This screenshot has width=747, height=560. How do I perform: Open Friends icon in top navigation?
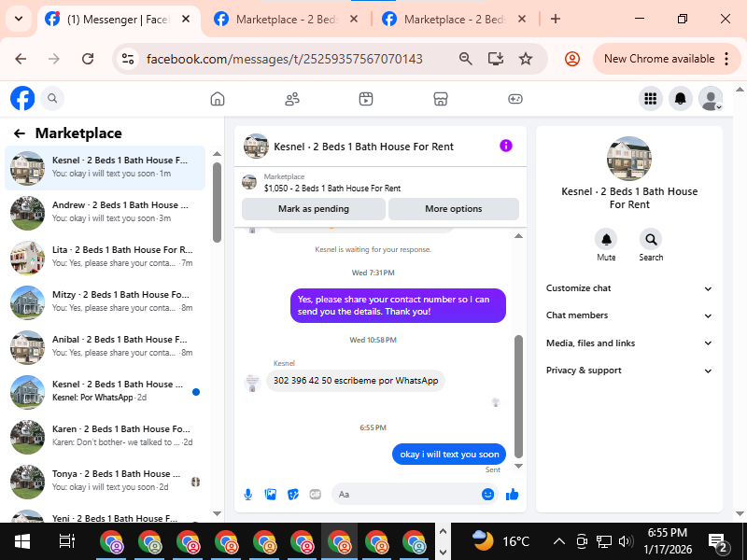[x=292, y=99]
